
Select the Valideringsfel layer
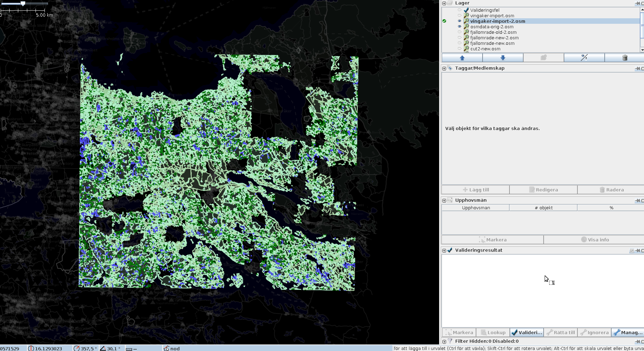pyautogui.click(x=485, y=10)
